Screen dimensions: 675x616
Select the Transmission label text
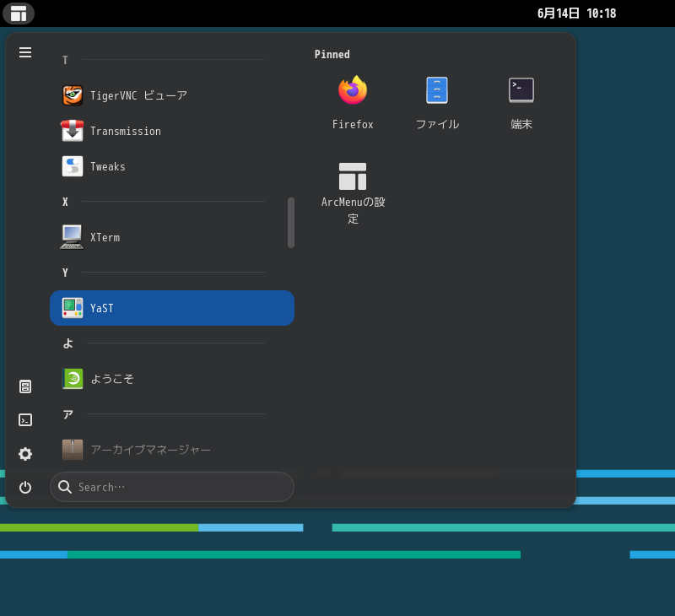(x=126, y=132)
